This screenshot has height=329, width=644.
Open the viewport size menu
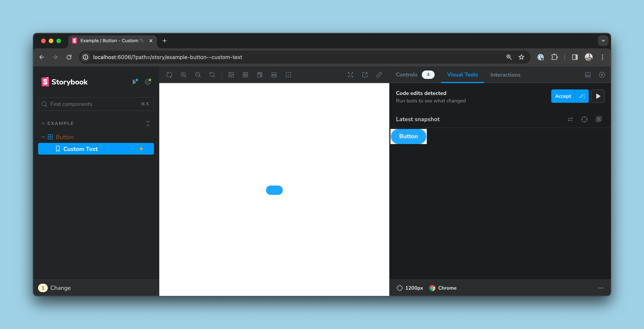[x=260, y=75]
